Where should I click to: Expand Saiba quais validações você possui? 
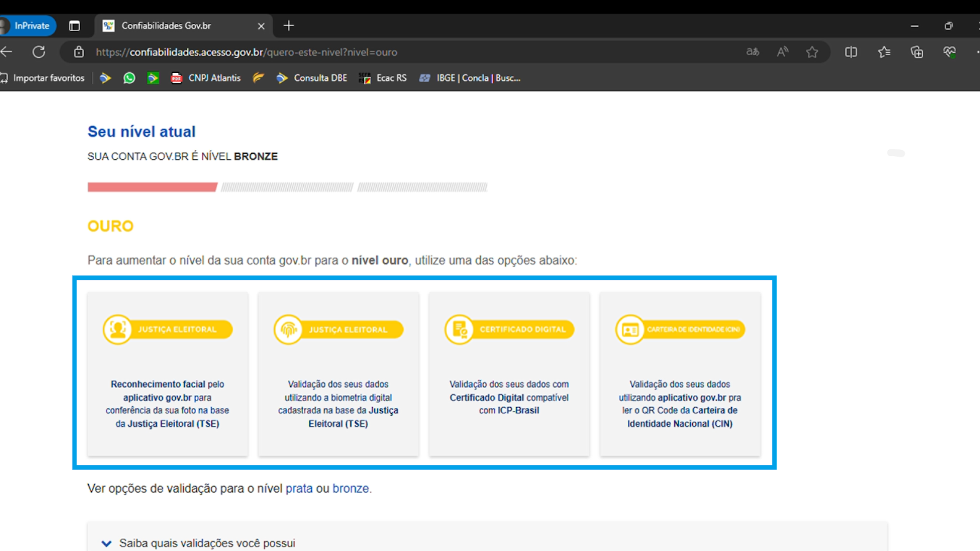click(x=488, y=542)
